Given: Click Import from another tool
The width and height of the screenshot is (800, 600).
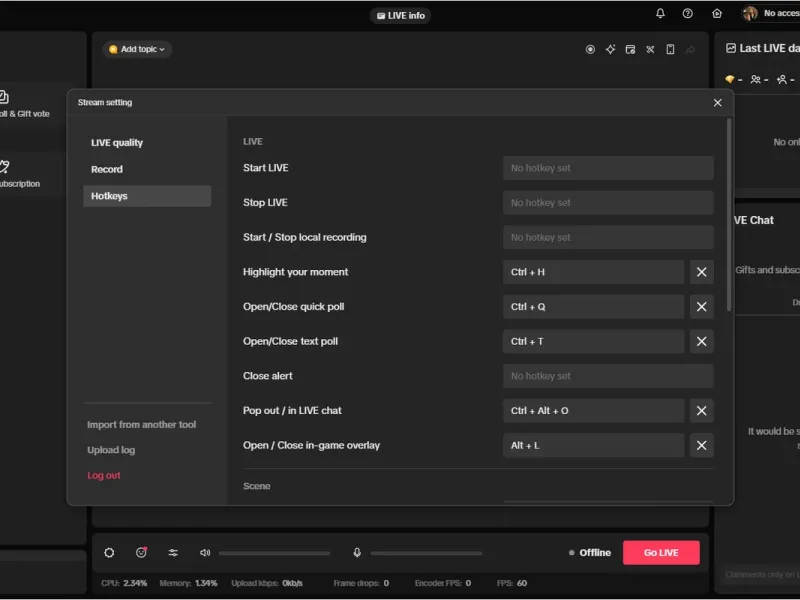Looking at the screenshot, I should pyautogui.click(x=141, y=424).
